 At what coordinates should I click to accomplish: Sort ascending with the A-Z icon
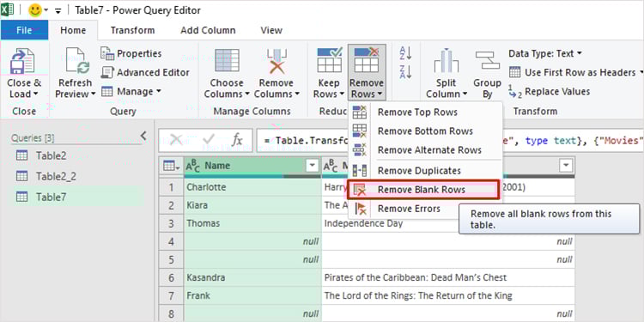[x=405, y=53]
